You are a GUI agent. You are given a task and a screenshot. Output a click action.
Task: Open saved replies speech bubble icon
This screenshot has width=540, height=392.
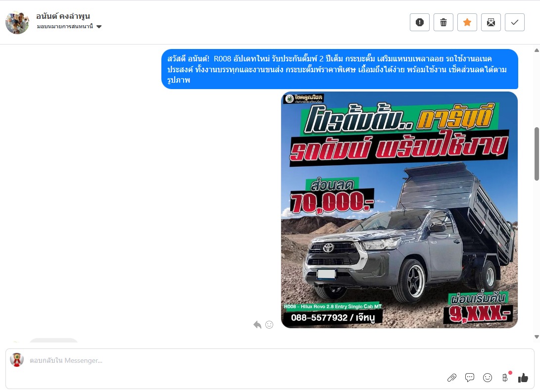469,378
